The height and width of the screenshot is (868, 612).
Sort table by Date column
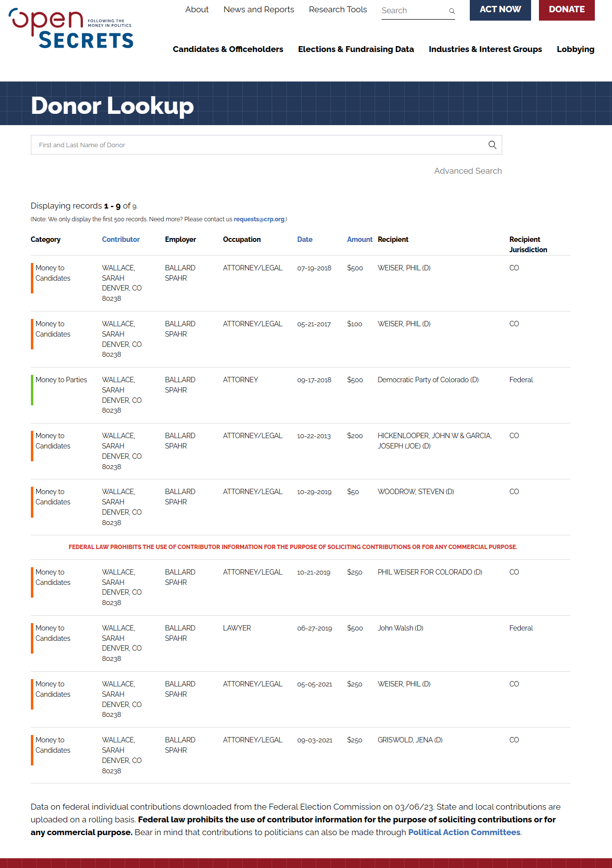pos(305,239)
